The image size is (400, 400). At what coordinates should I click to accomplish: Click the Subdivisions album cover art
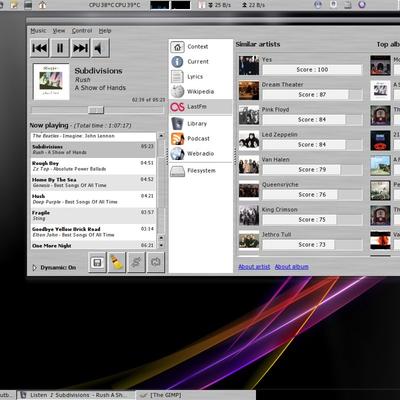[51, 81]
